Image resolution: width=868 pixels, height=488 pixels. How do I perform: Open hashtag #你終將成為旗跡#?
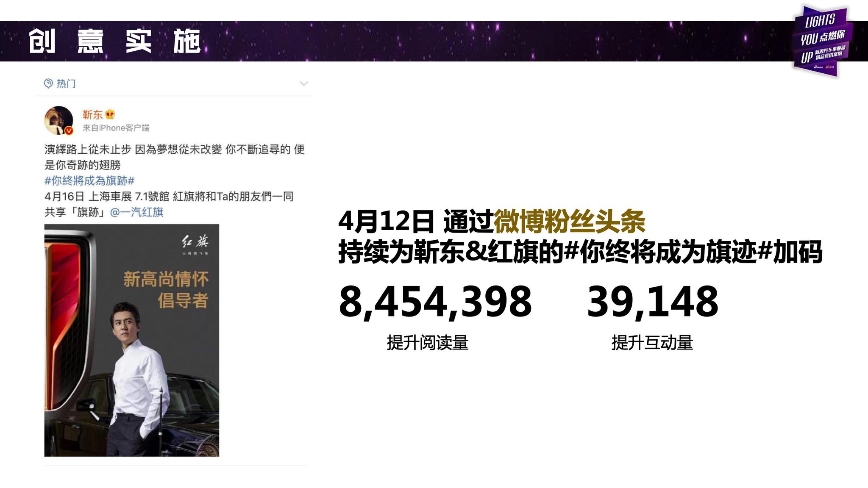click(89, 181)
